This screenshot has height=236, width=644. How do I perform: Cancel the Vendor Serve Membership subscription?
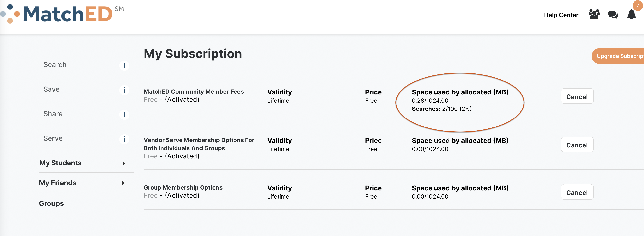(577, 145)
